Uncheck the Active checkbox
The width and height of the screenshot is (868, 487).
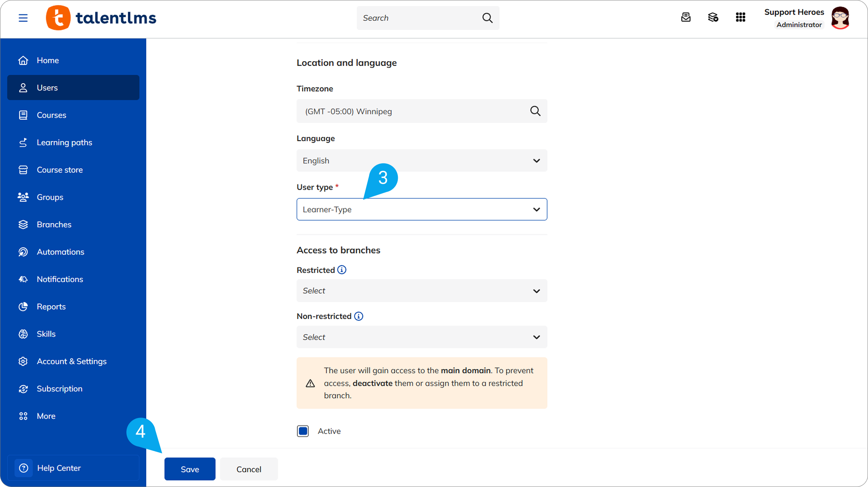pyautogui.click(x=303, y=431)
